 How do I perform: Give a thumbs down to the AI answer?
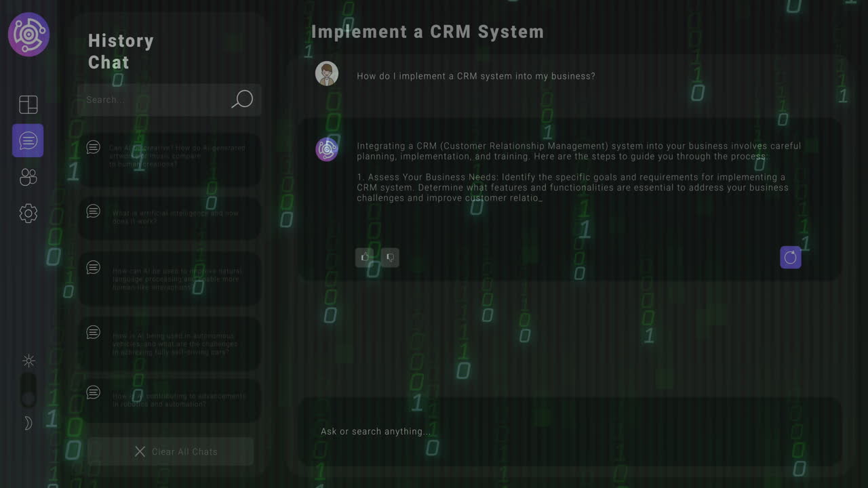tap(390, 257)
